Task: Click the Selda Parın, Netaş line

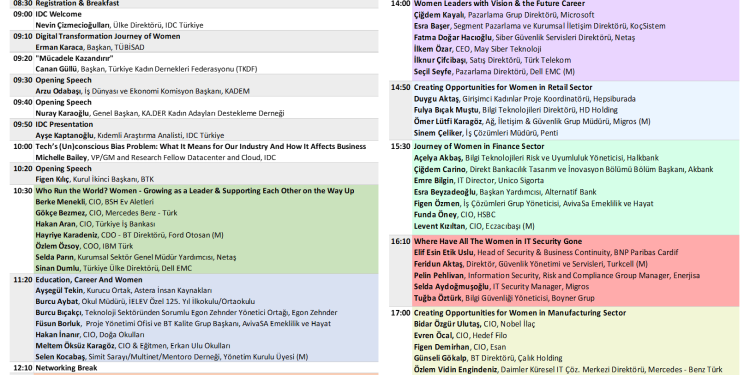Action: pyautogui.click(x=136, y=257)
